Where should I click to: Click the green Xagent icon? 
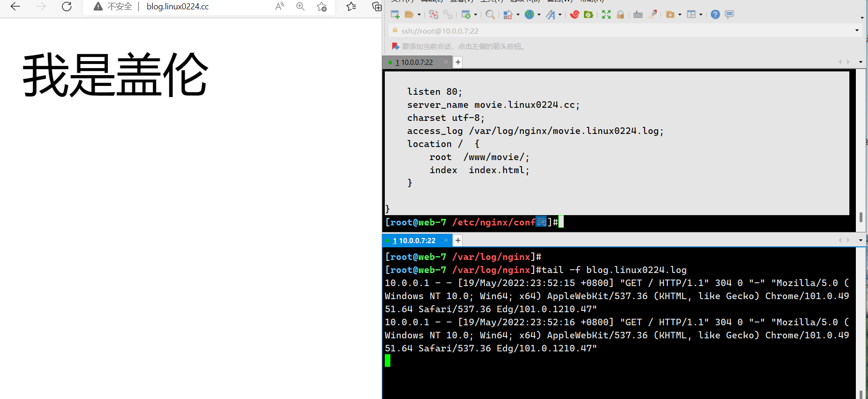(589, 14)
